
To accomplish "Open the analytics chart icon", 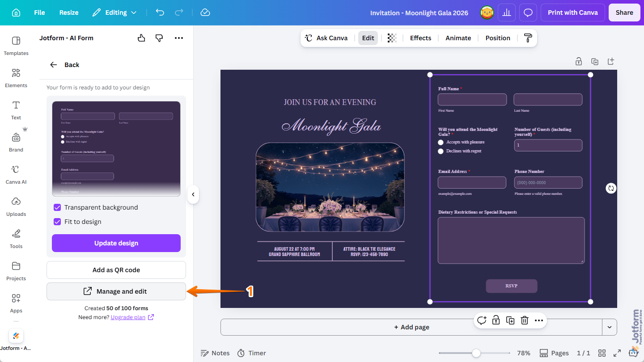I will point(507,13).
